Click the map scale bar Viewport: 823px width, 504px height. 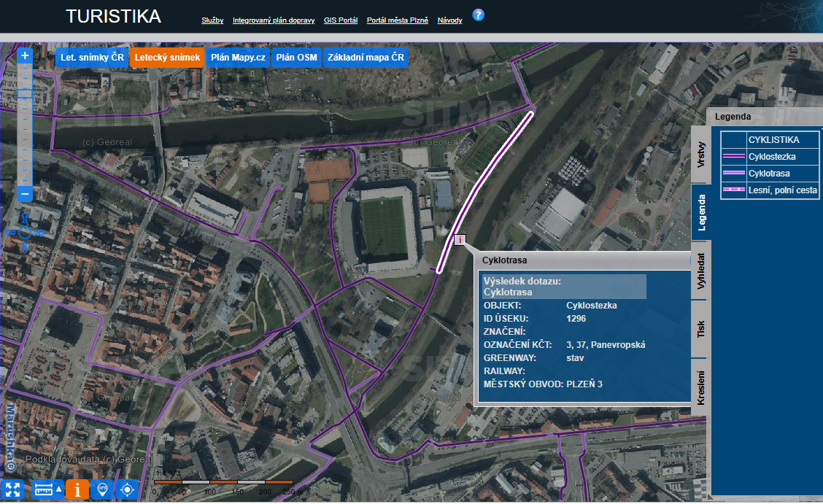coord(223,482)
